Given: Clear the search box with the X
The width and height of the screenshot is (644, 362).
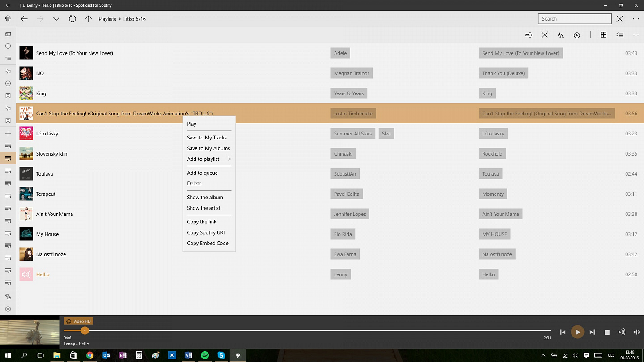Looking at the screenshot, I should coord(620,19).
